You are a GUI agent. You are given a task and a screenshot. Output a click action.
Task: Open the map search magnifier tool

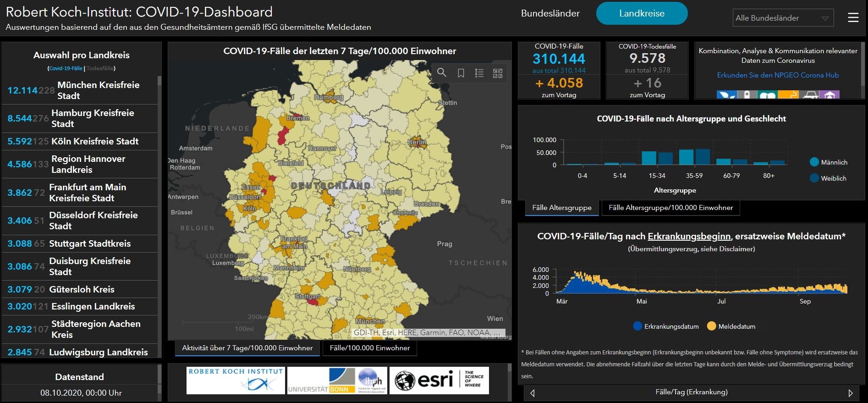[x=441, y=73]
